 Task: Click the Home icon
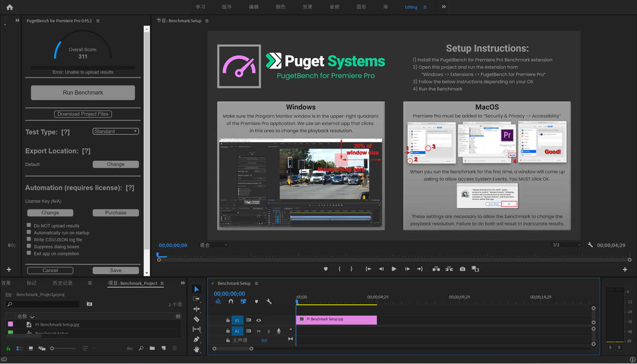point(10,7)
